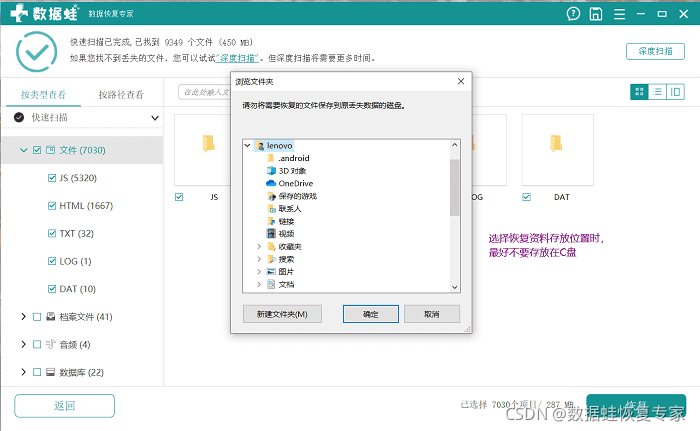This screenshot has height=431, width=700.
Task: Switch to 按类型查看 tab
Action: [43, 94]
